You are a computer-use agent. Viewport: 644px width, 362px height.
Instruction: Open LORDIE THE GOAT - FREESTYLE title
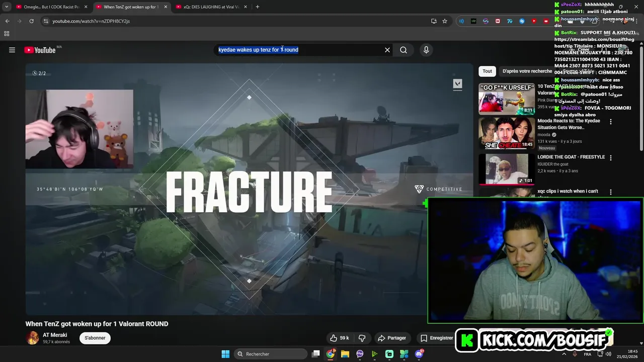point(571,157)
